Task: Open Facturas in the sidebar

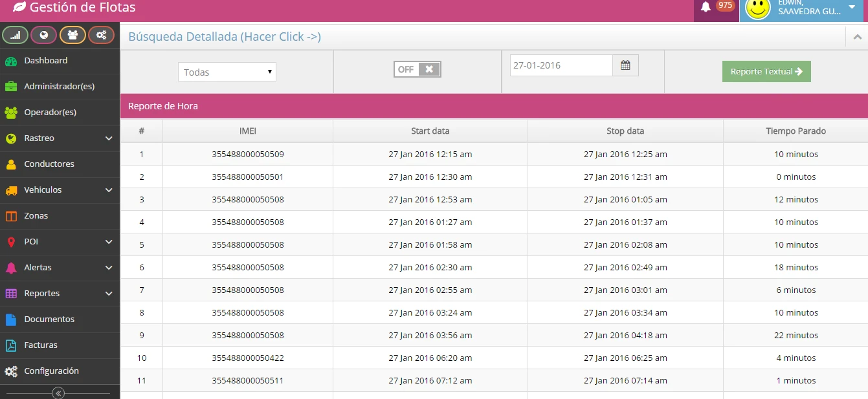Action: [x=40, y=345]
